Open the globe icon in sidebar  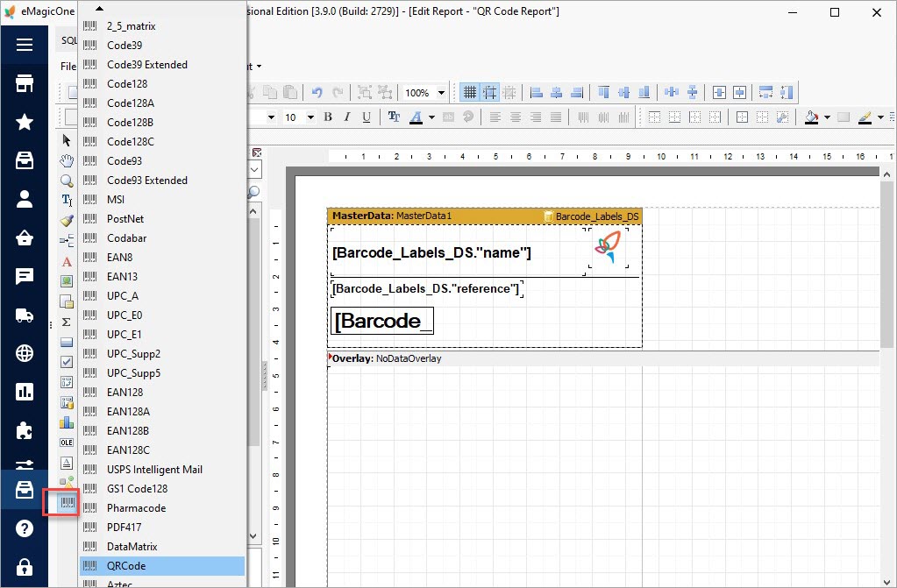pyautogui.click(x=24, y=353)
